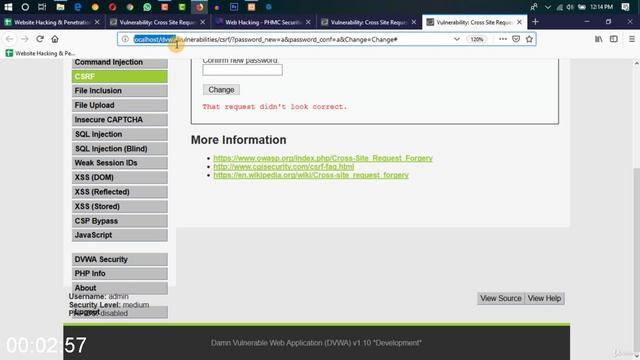The image size is (640, 360).
Task: Click the Change password button
Action: (x=221, y=90)
